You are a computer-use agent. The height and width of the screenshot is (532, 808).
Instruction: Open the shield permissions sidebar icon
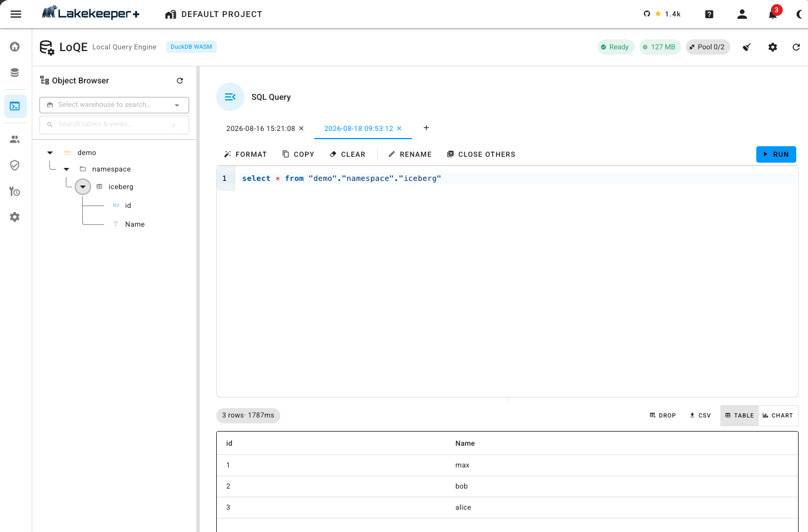click(15, 165)
